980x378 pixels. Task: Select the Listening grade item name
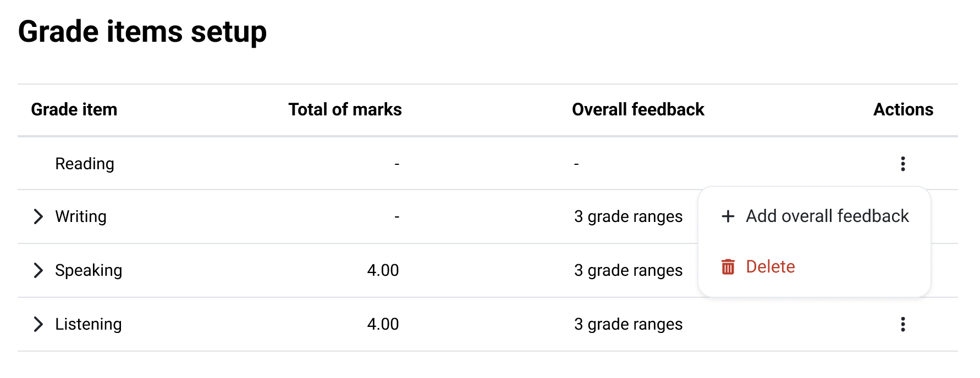tap(89, 324)
